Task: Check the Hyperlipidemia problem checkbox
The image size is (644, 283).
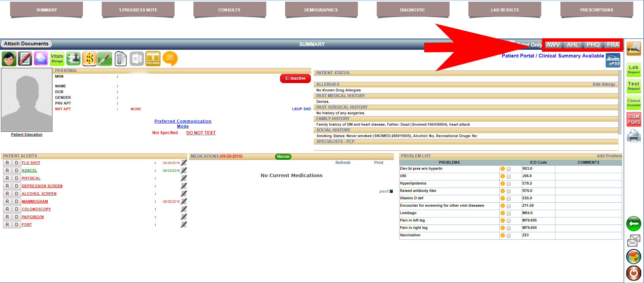Action: (x=509, y=184)
